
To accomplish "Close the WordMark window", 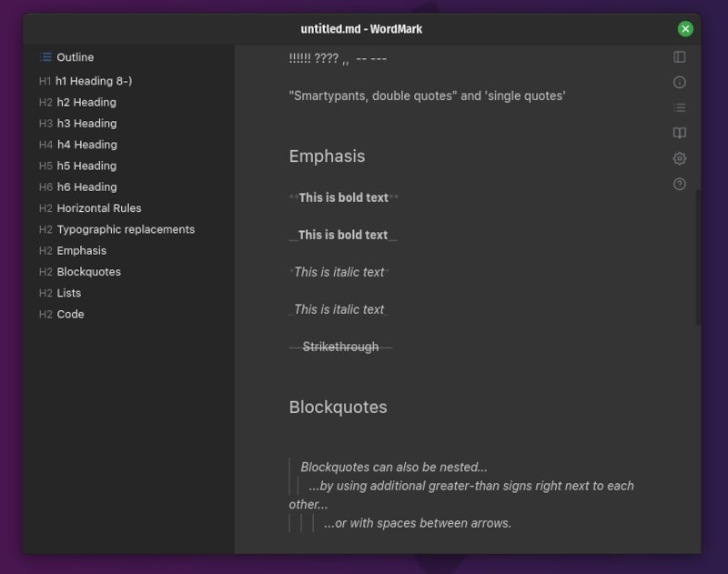I will [685, 29].
